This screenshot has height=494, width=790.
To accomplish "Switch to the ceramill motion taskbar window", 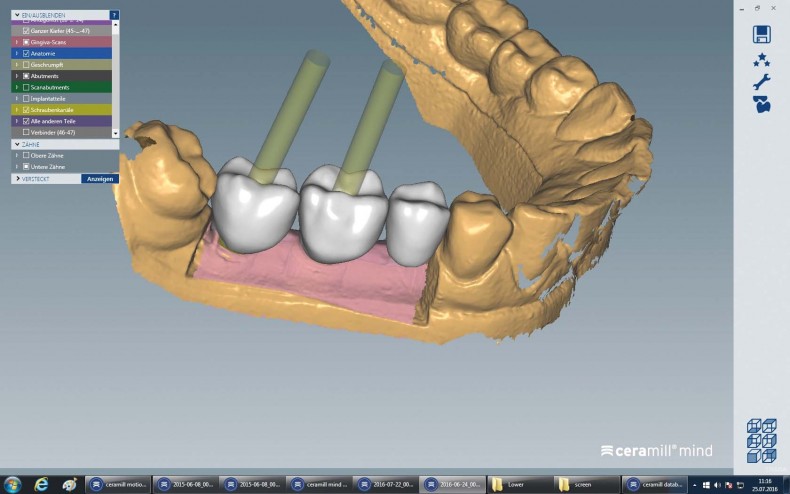I will point(118,484).
